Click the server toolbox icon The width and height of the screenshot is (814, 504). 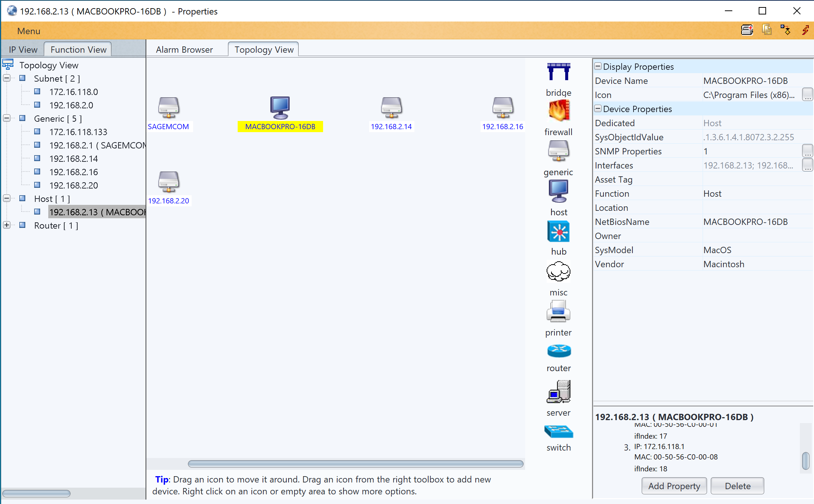559,392
